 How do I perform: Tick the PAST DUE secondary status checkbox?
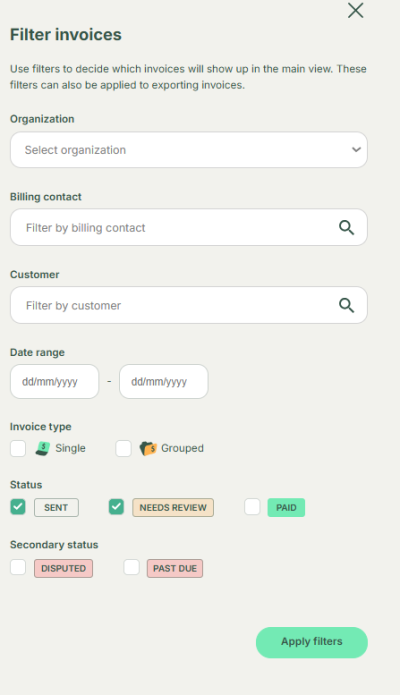(x=131, y=567)
